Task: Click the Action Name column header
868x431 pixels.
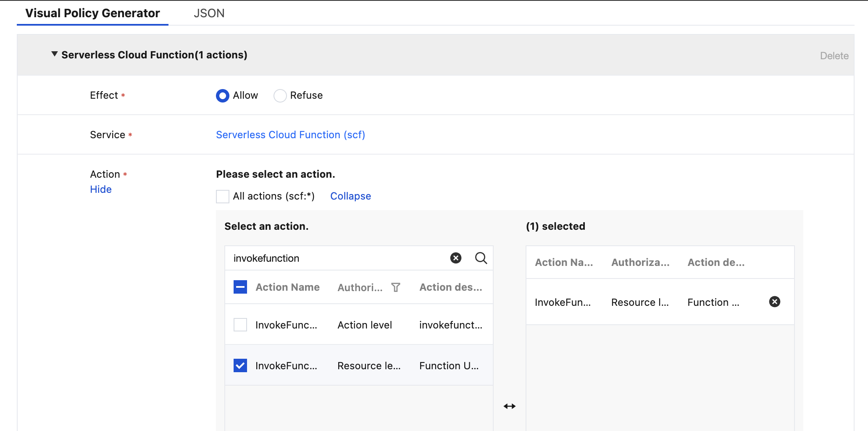Action: pyautogui.click(x=287, y=287)
